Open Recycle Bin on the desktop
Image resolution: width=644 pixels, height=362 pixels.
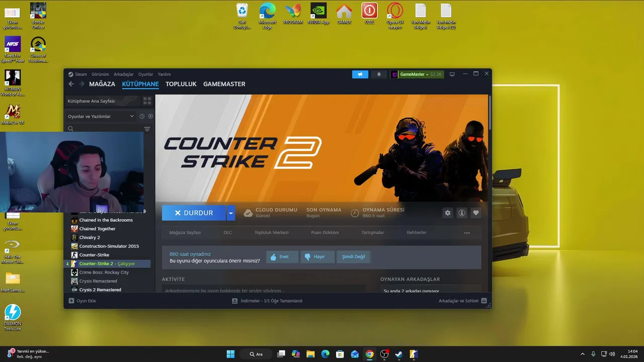(x=242, y=16)
